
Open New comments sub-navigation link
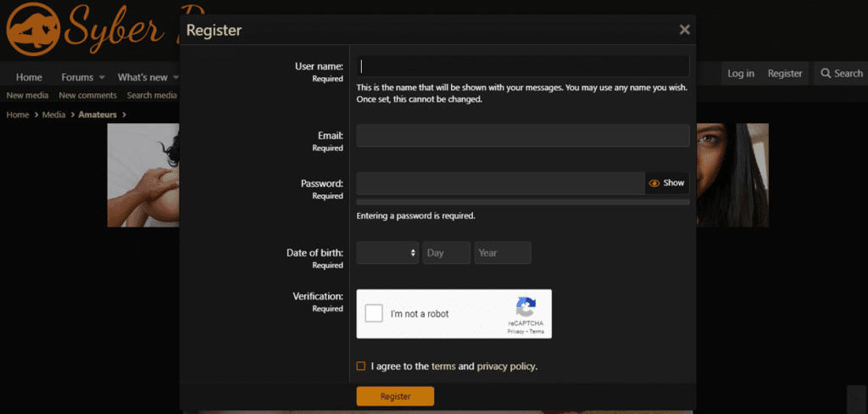(x=87, y=95)
